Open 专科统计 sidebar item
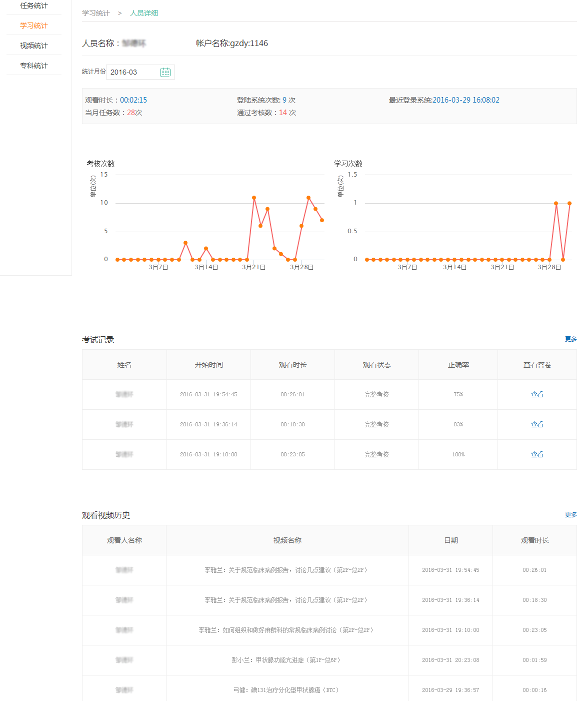 tap(34, 66)
